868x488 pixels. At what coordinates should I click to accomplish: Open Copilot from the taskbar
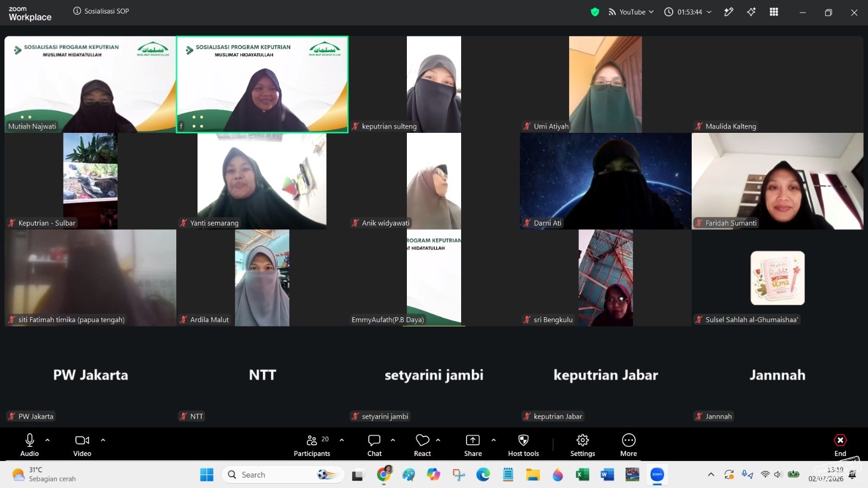point(433,474)
